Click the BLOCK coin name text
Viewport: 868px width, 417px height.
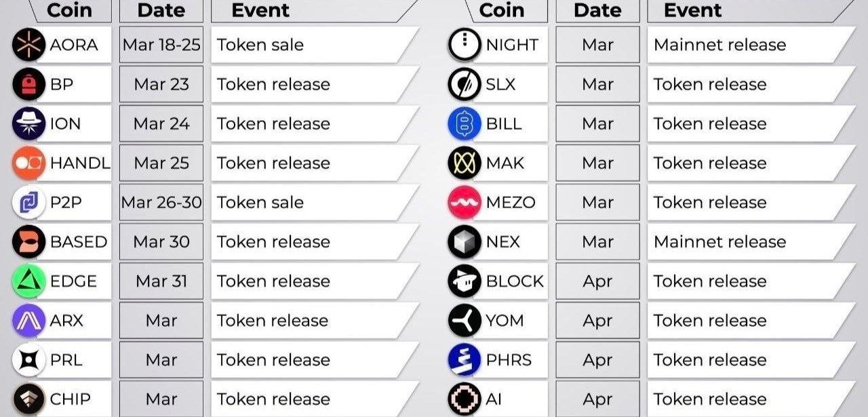[515, 281]
